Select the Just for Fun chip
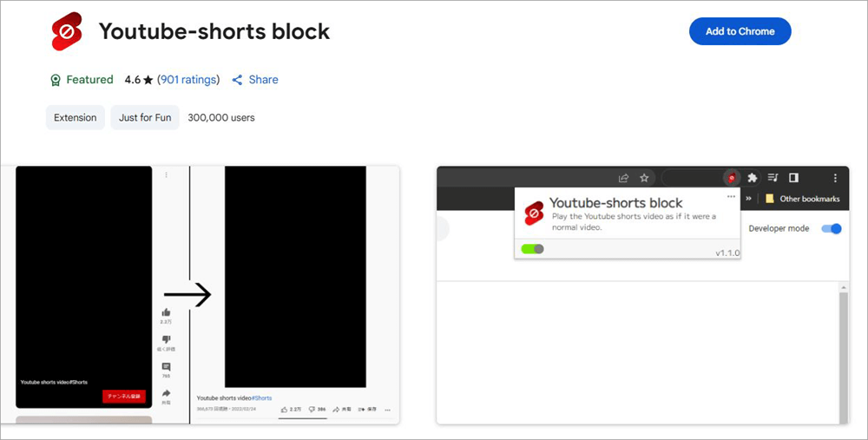 (145, 117)
